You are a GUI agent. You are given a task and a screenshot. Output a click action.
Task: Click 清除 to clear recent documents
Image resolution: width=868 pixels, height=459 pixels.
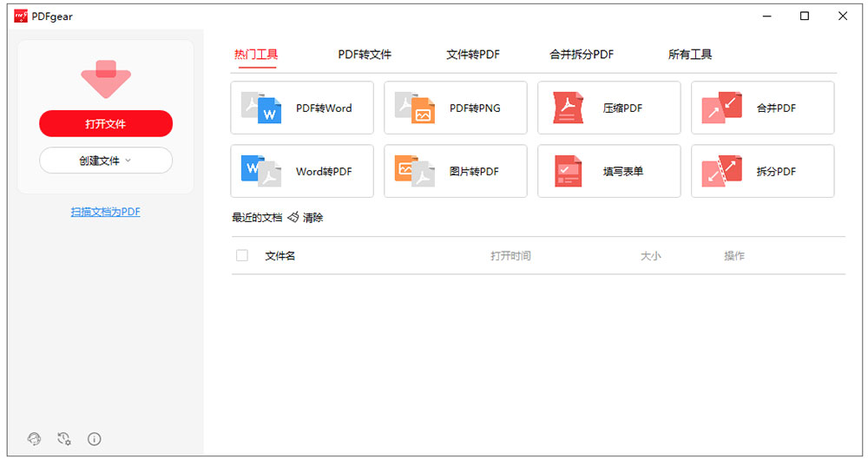[312, 218]
